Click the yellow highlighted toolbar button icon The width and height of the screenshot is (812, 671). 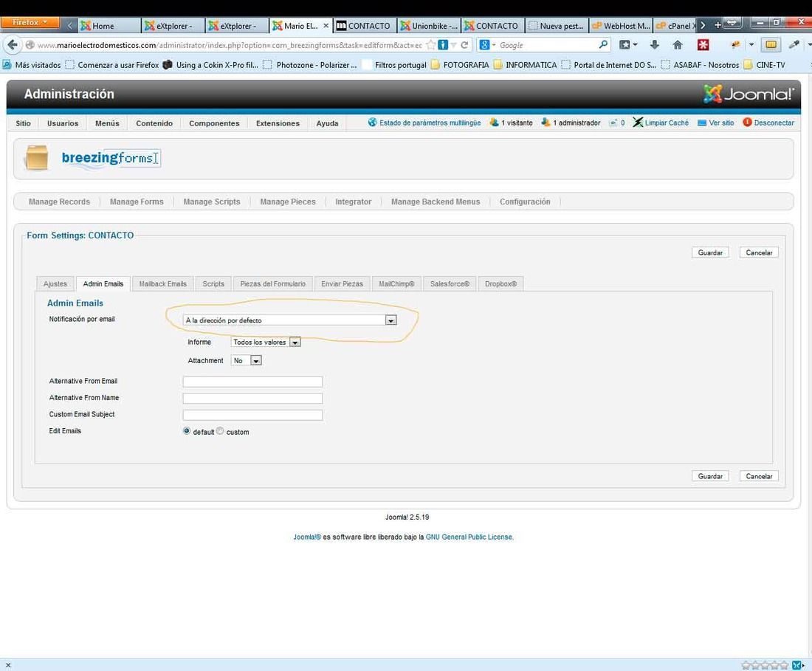[771, 45]
